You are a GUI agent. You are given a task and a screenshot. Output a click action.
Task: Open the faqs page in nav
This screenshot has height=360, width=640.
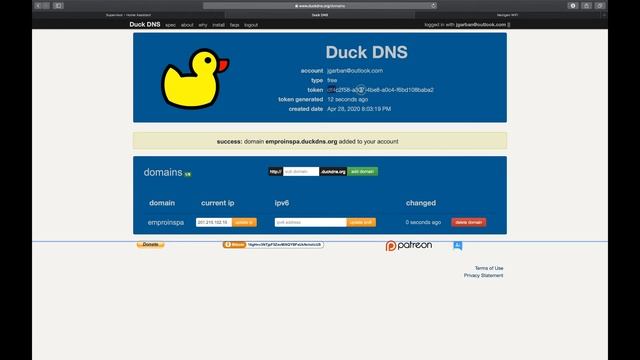pyautogui.click(x=234, y=25)
